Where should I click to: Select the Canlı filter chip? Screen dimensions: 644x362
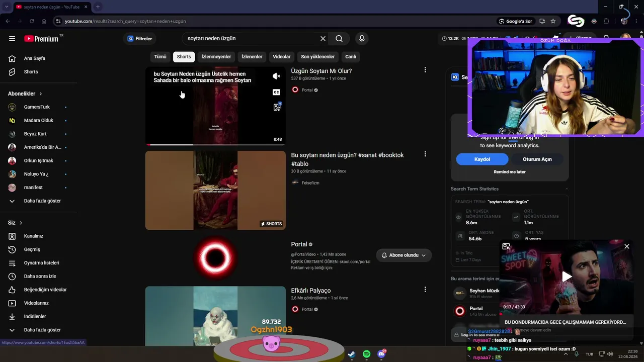tap(351, 57)
